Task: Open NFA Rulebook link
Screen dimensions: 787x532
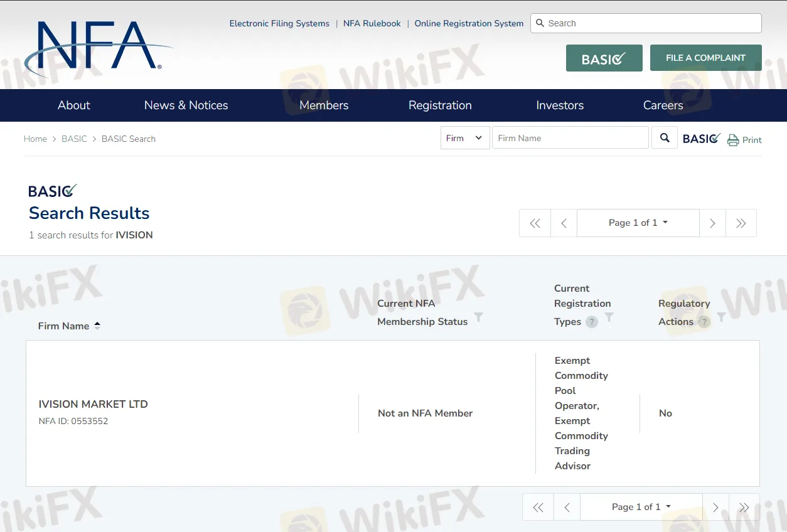Action: 372,23
